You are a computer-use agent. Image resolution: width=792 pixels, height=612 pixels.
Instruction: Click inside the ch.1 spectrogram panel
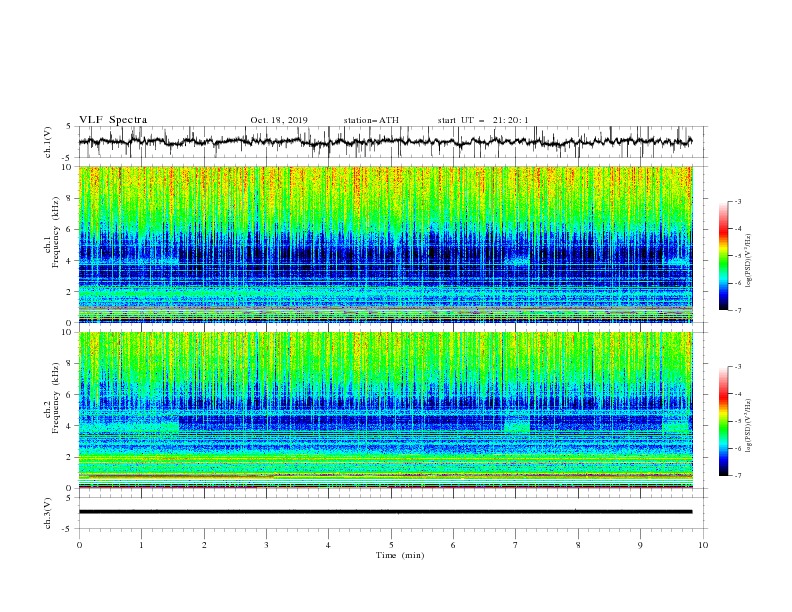[385, 244]
